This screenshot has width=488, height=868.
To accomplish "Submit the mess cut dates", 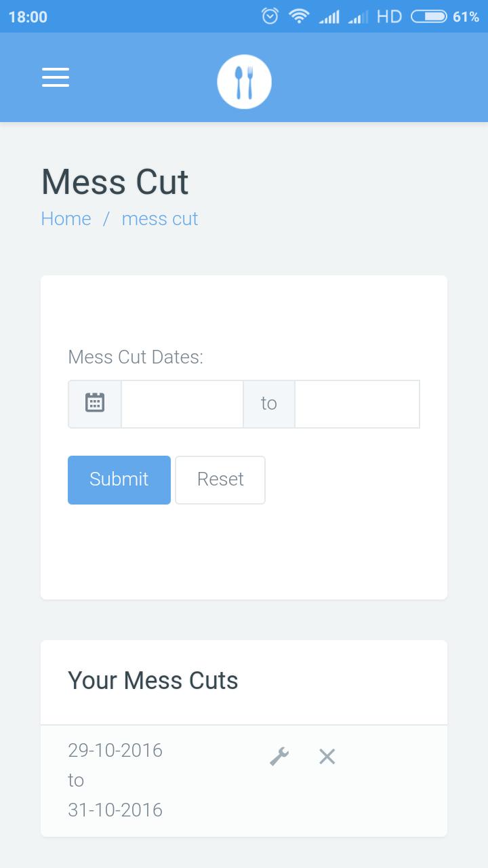I will pos(119,479).
